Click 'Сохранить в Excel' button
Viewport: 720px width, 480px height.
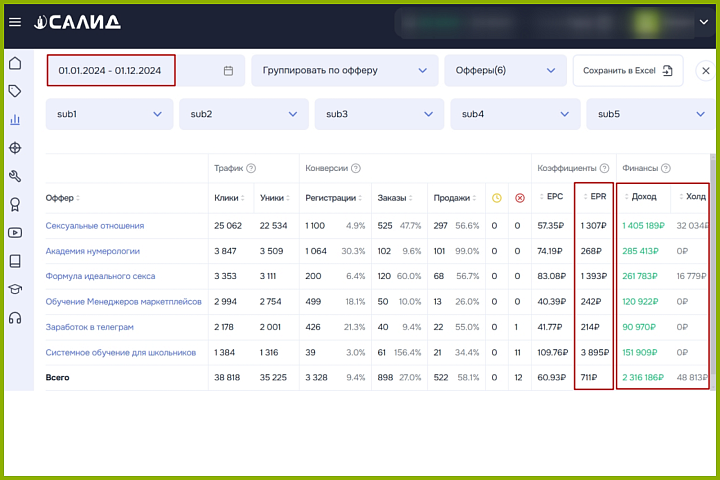point(627,71)
